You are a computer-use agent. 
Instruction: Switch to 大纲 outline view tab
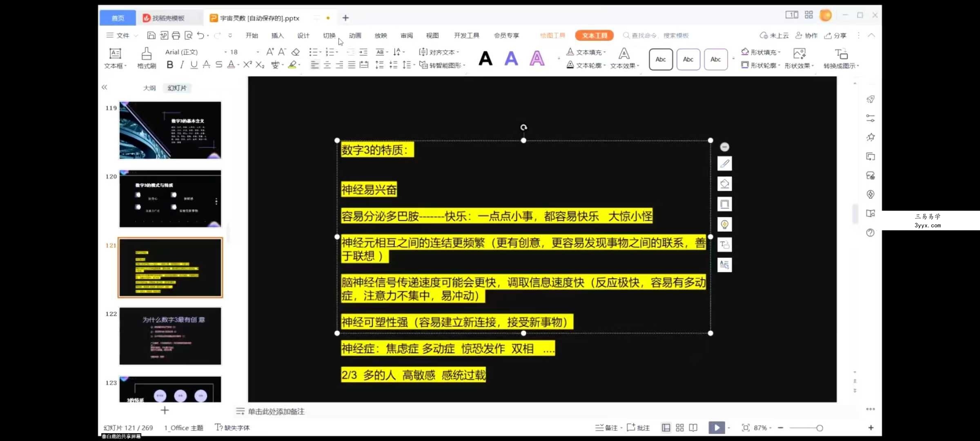tap(149, 88)
